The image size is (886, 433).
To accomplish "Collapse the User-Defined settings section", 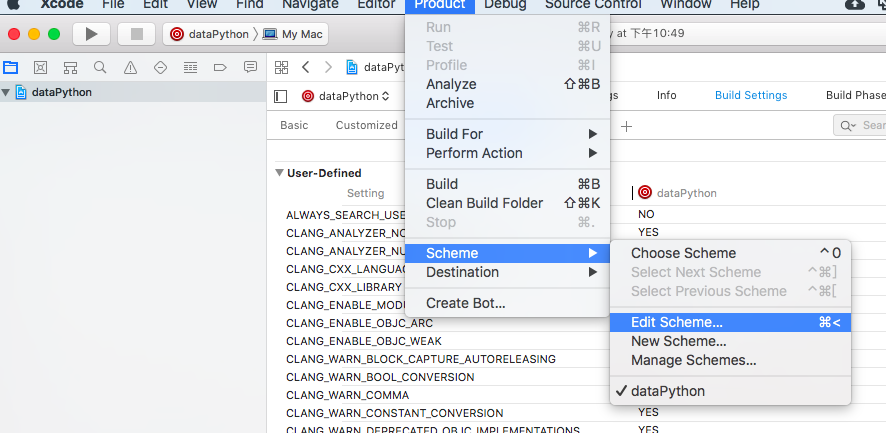I will (x=280, y=172).
